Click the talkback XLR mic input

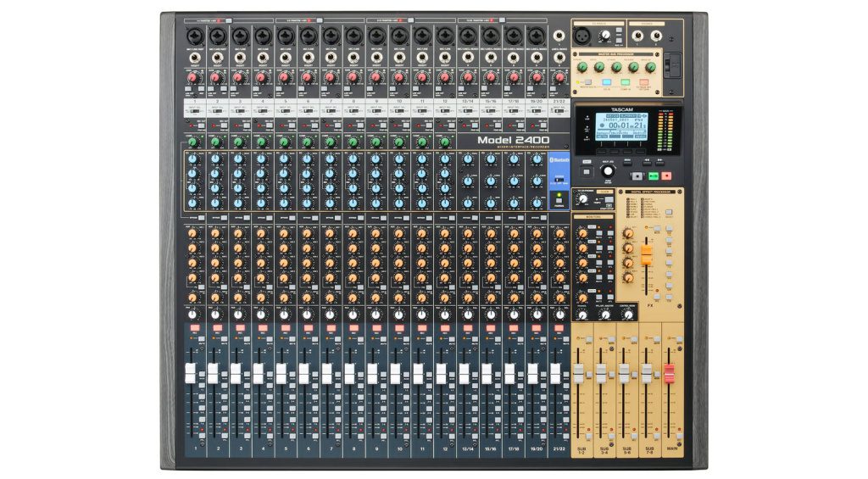(x=581, y=37)
